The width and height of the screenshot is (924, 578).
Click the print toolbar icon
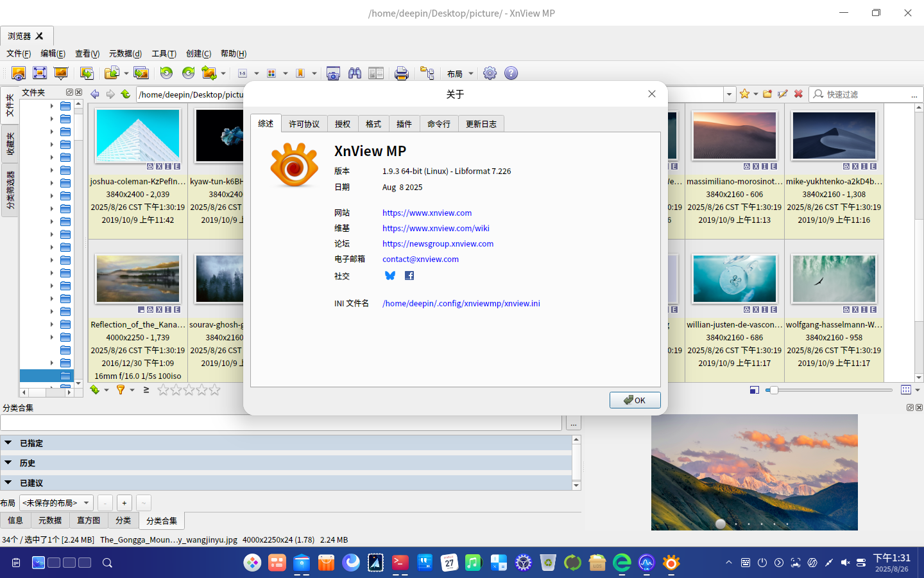pos(402,73)
